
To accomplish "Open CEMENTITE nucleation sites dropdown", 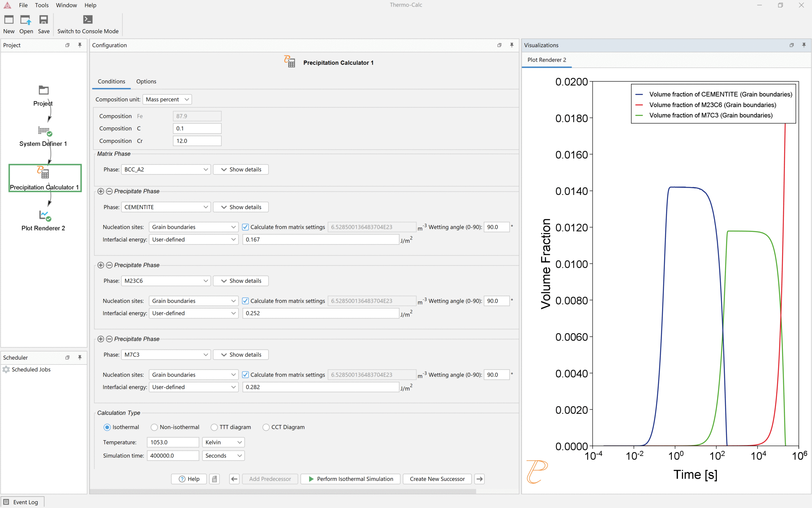I will 193,227.
